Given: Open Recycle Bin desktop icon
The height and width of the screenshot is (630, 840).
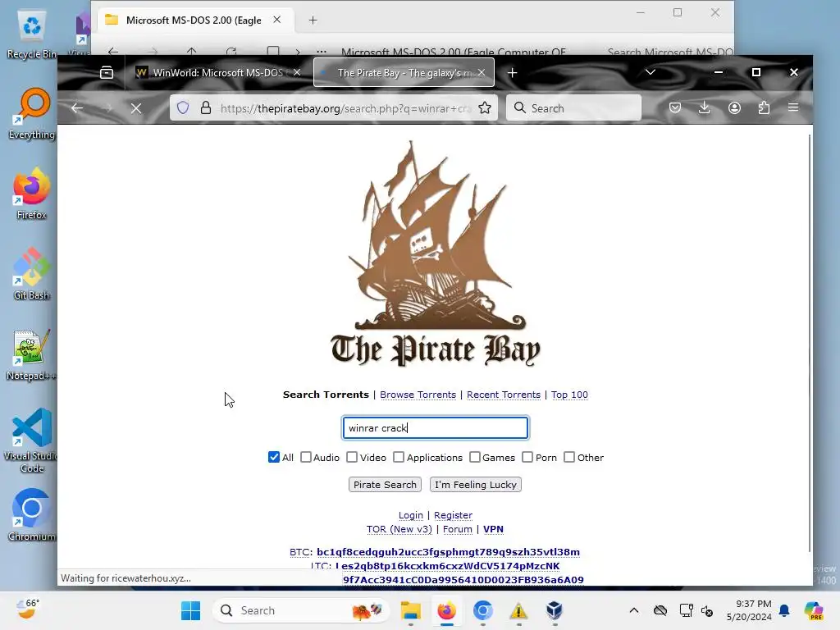Looking at the screenshot, I should [x=31, y=34].
